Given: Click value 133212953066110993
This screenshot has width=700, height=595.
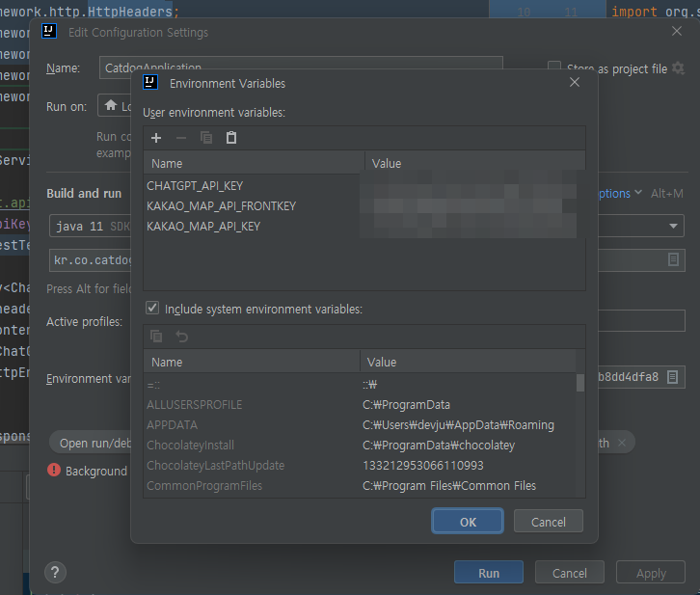Looking at the screenshot, I should point(422,465).
